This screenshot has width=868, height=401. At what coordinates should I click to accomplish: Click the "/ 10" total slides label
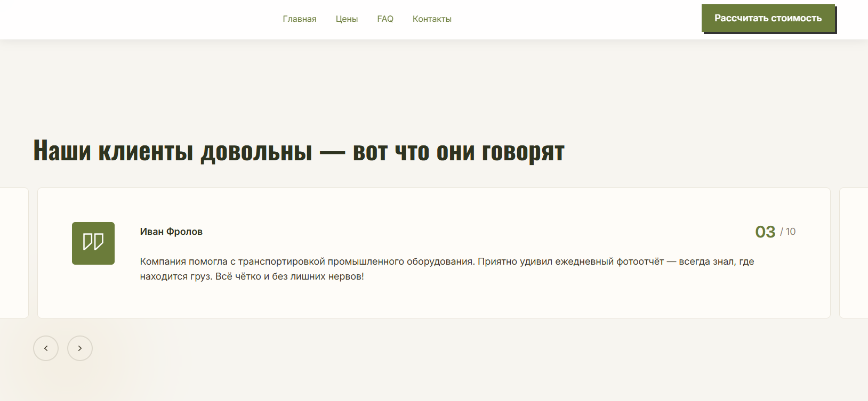tap(788, 232)
